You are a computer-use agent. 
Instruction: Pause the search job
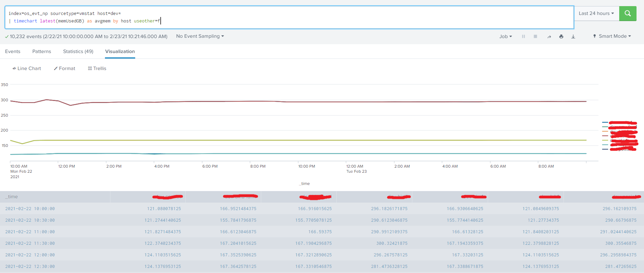[x=523, y=36]
